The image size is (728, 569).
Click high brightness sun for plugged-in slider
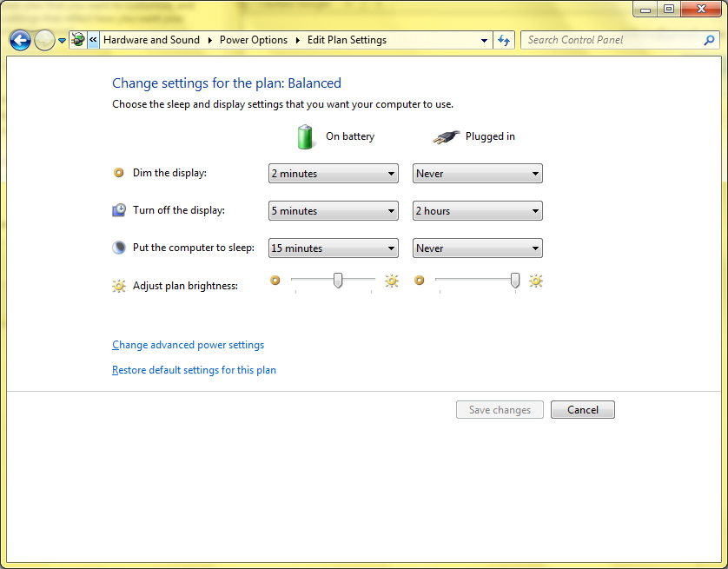[x=536, y=281]
